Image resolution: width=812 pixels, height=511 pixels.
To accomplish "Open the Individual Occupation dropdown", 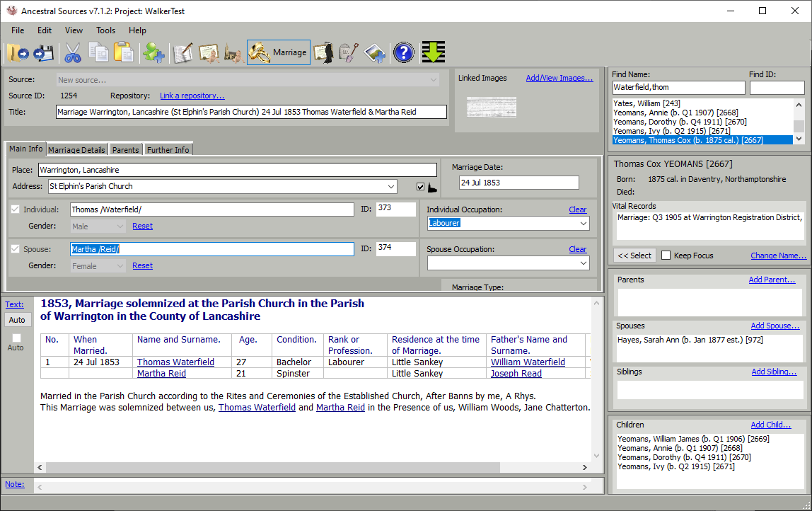I will (x=583, y=223).
